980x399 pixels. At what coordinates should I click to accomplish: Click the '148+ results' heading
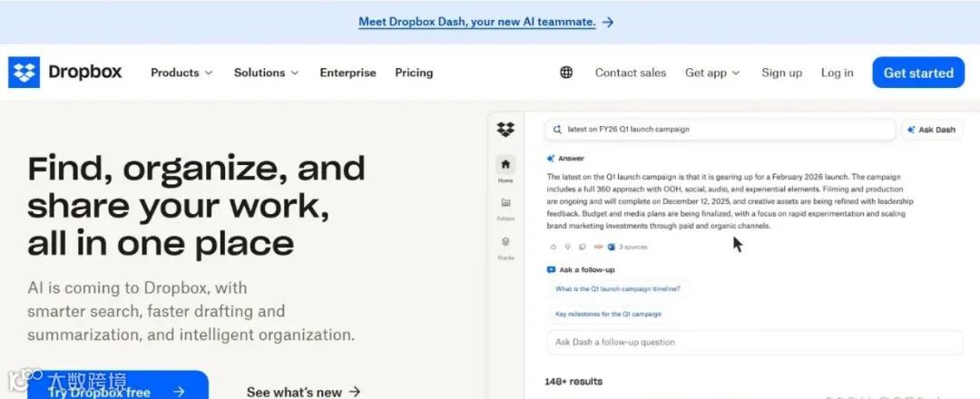pyautogui.click(x=573, y=381)
